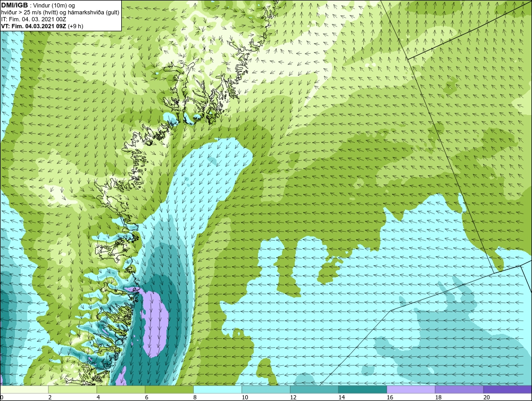
Task: Click the dark purple legend swatch above 20
Action: click(508, 389)
